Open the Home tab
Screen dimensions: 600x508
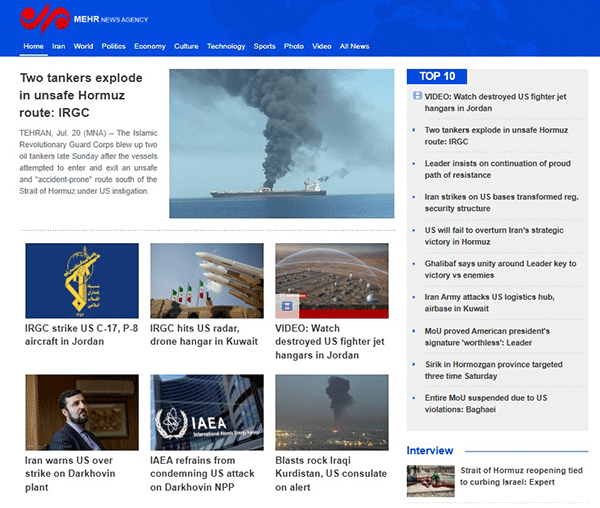(x=34, y=46)
